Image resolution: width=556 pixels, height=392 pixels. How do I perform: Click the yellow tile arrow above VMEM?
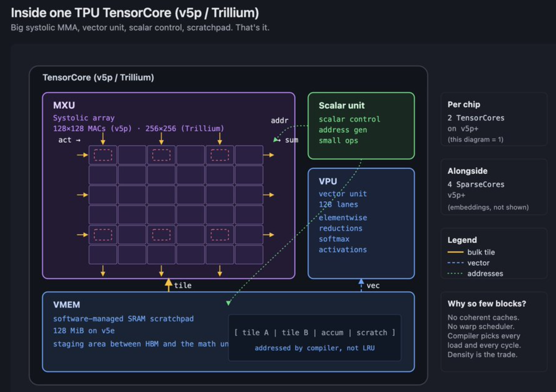[x=169, y=285]
